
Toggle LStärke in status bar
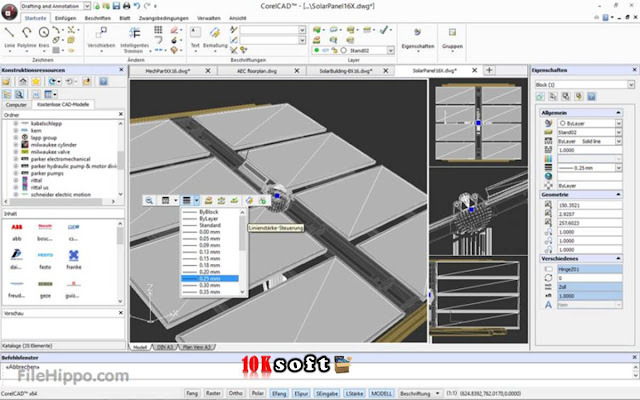354,393
